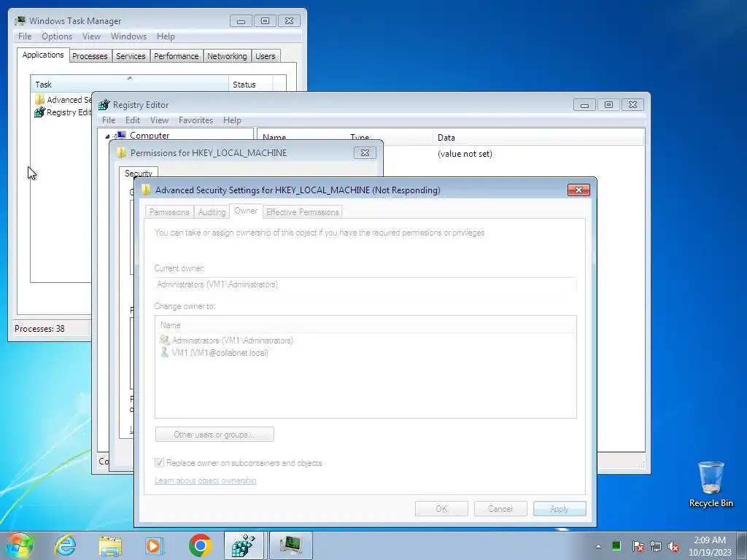Screen dimensions: 747x560
Task: Click the Data column header in Registry Editor
Action: tap(538, 137)
